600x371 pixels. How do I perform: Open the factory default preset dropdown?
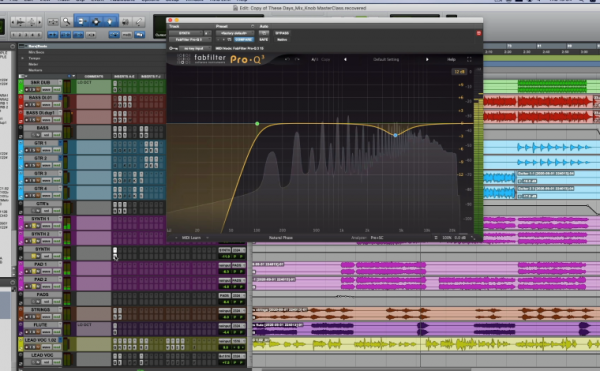[x=235, y=33]
